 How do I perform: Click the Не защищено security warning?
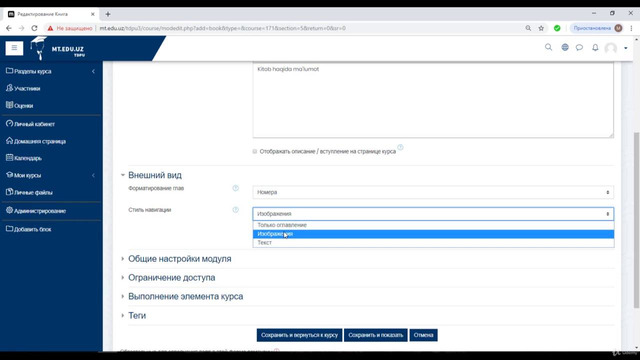(x=70, y=28)
